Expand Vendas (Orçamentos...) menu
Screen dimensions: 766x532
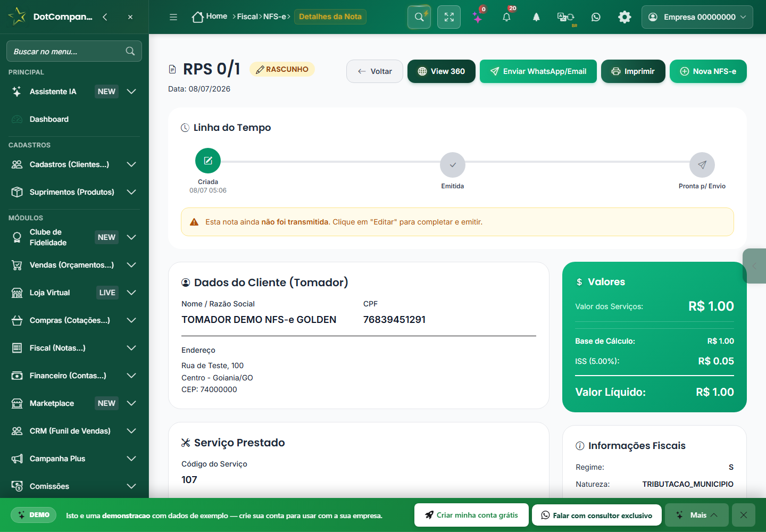coord(74,265)
